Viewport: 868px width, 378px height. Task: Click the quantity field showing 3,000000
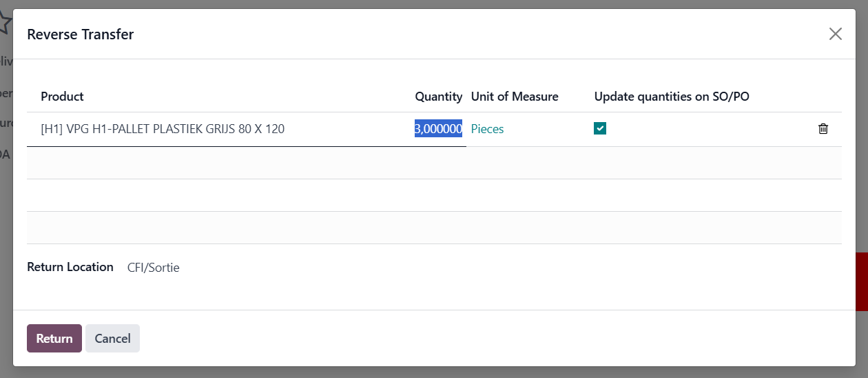pos(437,129)
